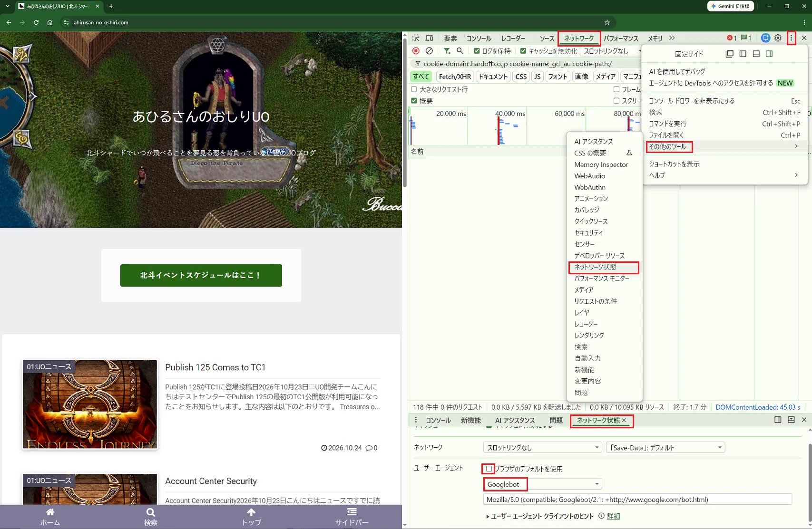The width and height of the screenshot is (812, 529).
Task: Switch to the パフォーマンス tab
Action: click(621, 38)
